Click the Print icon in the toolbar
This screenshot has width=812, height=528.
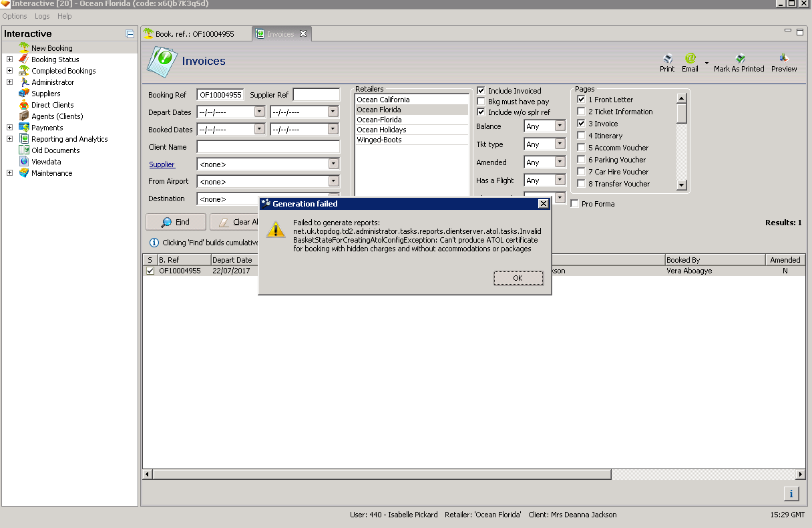click(x=667, y=59)
